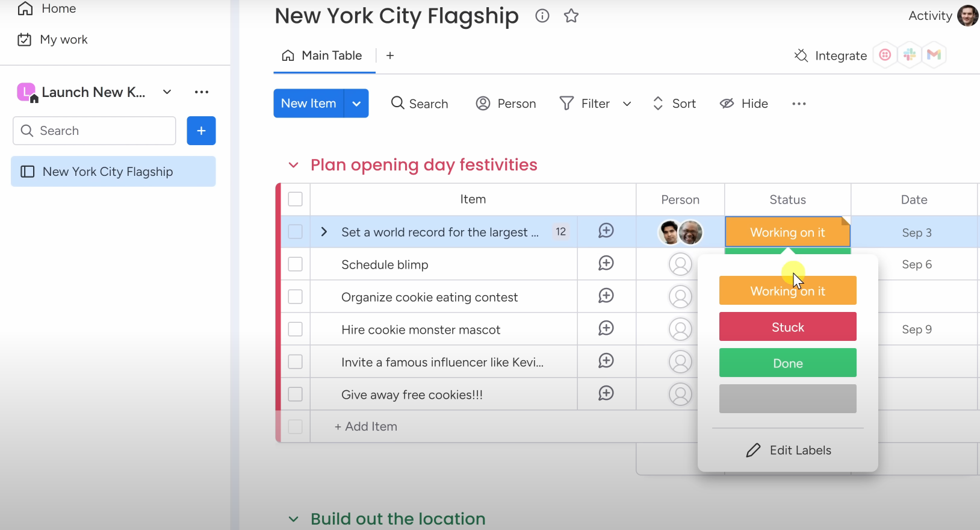Open My work calendar icon
Image resolution: width=980 pixels, height=530 pixels.
(25, 40)
